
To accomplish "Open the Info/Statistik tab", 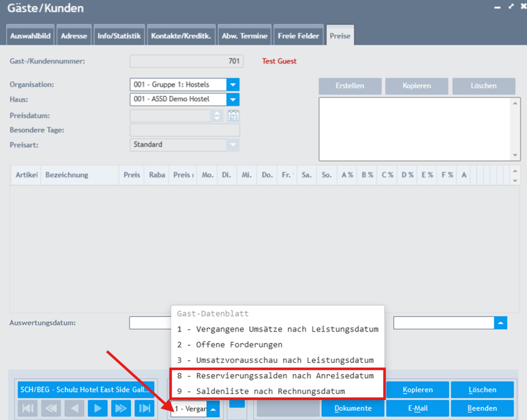I will coord(118,36).
